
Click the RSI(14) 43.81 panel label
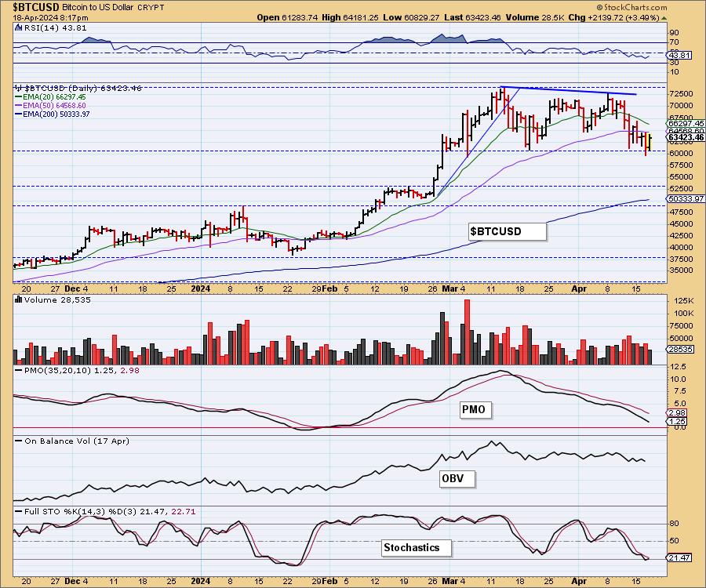click(x=55, y=27)
